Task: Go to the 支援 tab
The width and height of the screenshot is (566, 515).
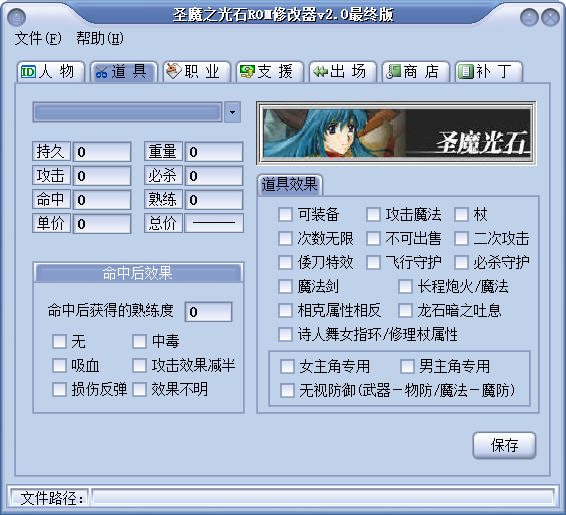Action: (x=270, y=71)
